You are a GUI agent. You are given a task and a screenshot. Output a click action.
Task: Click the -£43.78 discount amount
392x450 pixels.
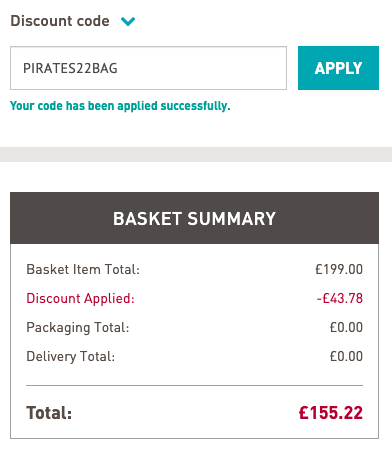pyautogui.click(x=339, y=298)
